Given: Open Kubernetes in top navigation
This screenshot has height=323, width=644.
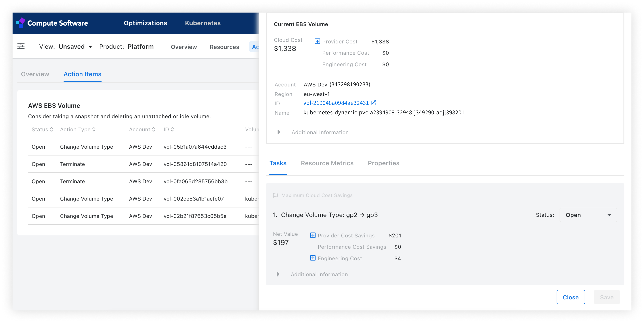Looking at the screenshot, I should click(x=203, y=23).
